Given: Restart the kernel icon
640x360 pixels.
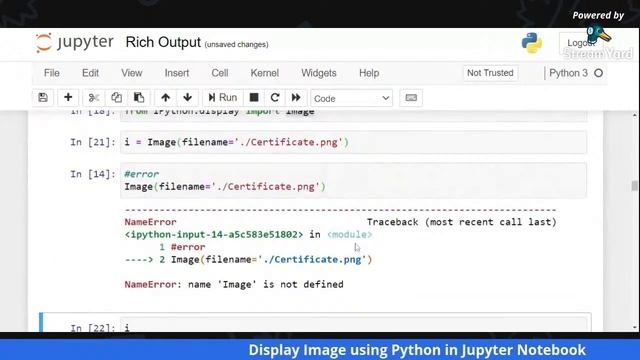Looking at the screenshot, I should pos(275,98).
